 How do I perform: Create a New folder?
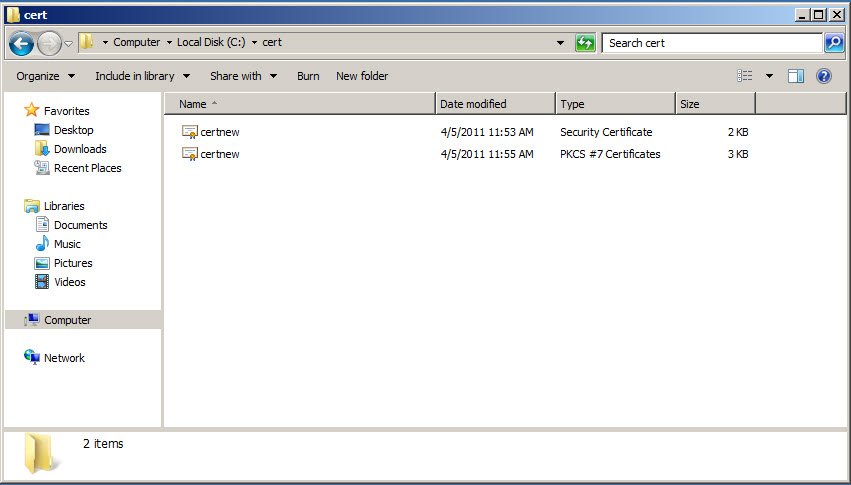click(x=362, y=76)
